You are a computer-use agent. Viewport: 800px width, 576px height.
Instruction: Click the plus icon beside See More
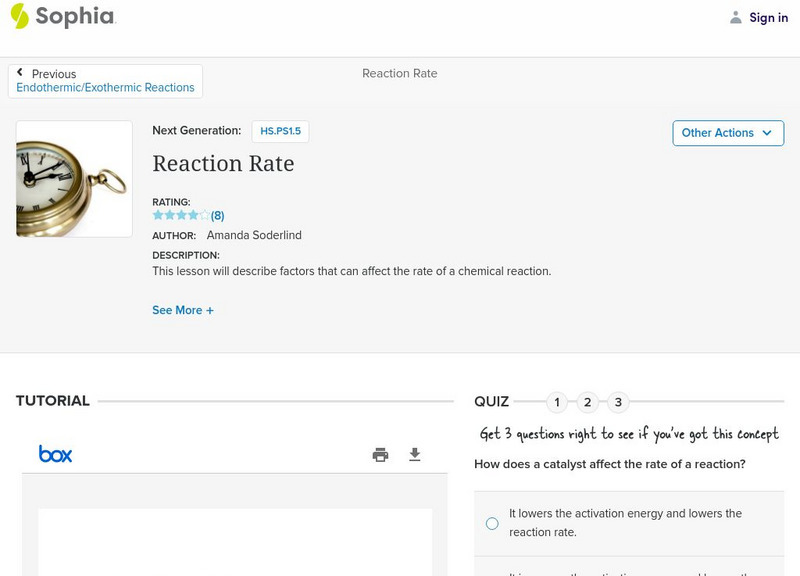(x=210, y=311)
